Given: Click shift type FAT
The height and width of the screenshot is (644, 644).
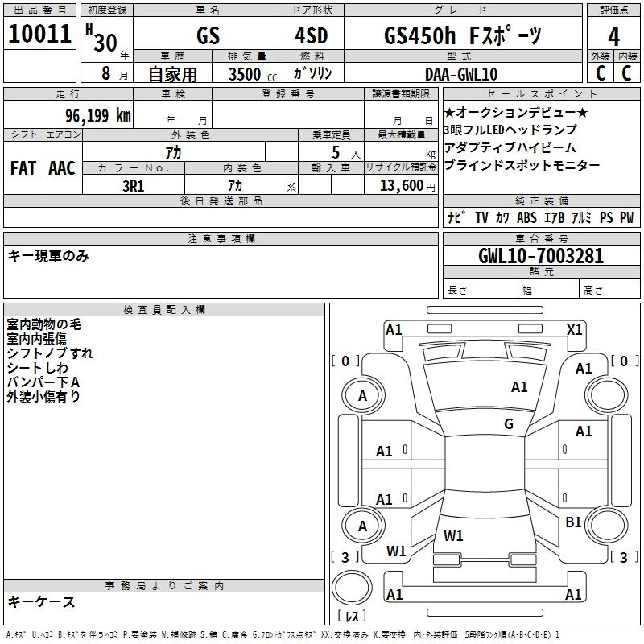Looking at the screenshot, I should coord(23,168).
